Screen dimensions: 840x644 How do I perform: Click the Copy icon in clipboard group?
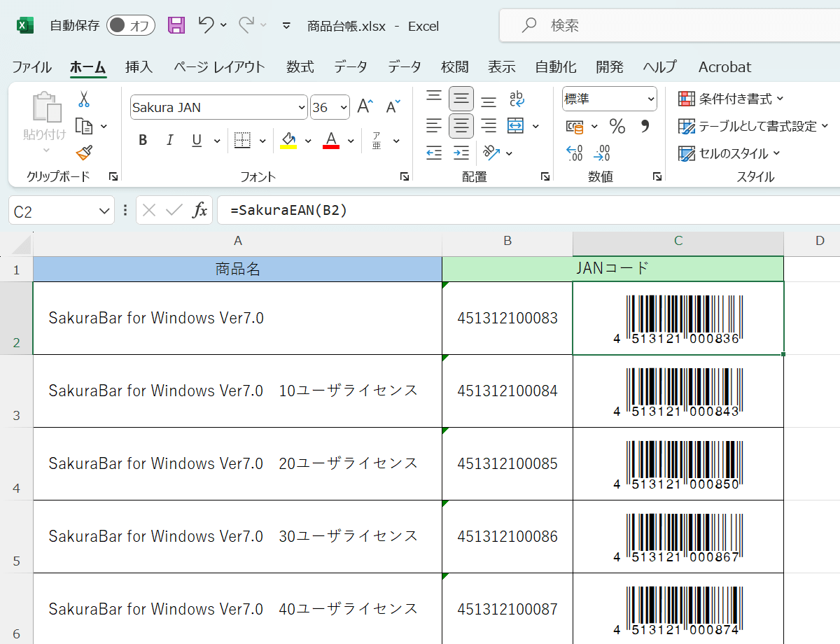pyautogui.click(x=84, y=126)
